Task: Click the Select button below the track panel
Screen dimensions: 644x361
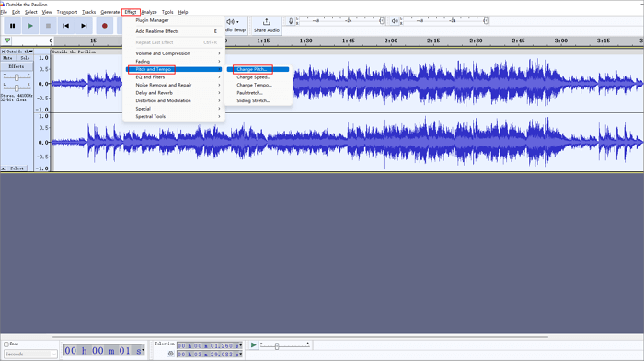Action: point(17,169)
